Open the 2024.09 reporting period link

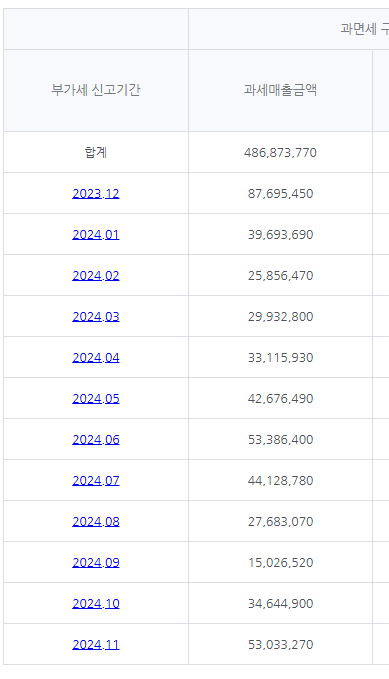pyautogui.click(x=96, y=562)
